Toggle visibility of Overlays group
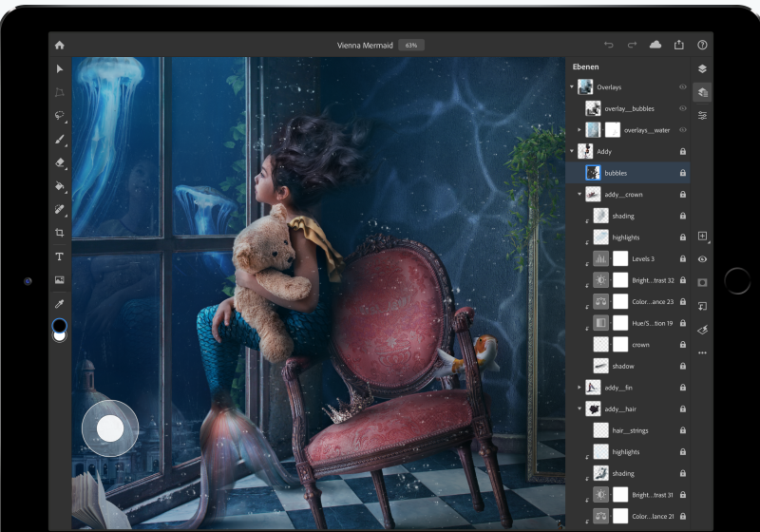Image resolution: width=760 pixels, height=532 pixels. click(683, 87)
